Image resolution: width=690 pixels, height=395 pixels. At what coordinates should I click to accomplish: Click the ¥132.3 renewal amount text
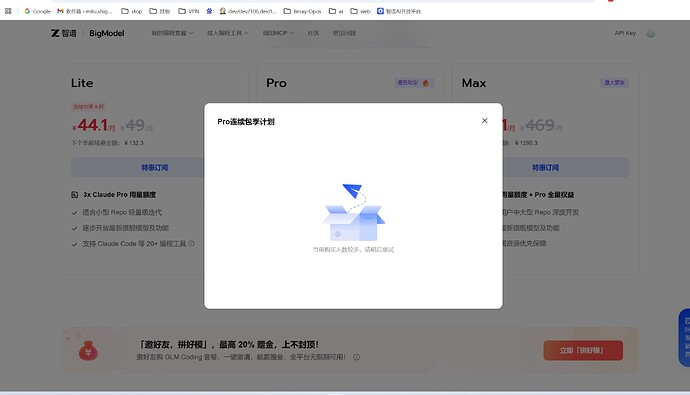134,143
